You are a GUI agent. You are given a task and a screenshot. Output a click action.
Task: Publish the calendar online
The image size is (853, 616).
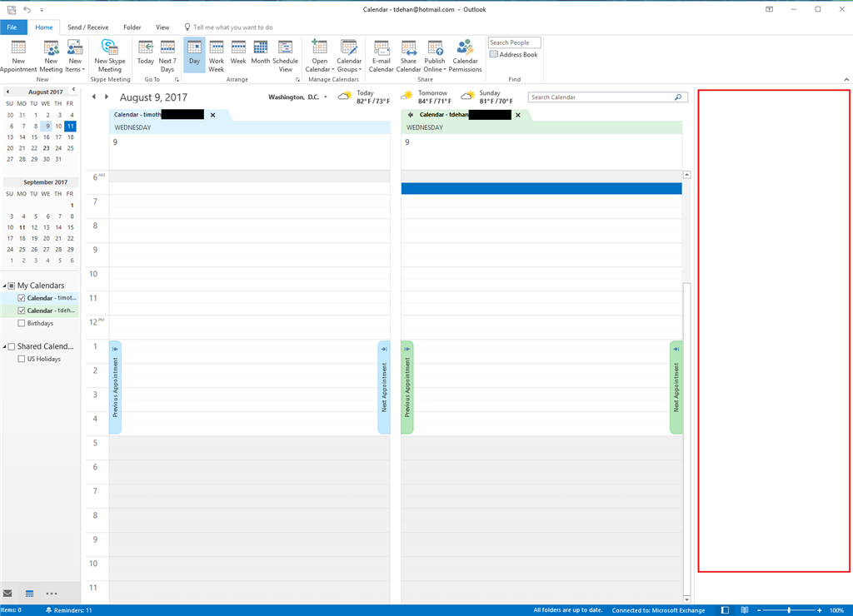(434, 55)
